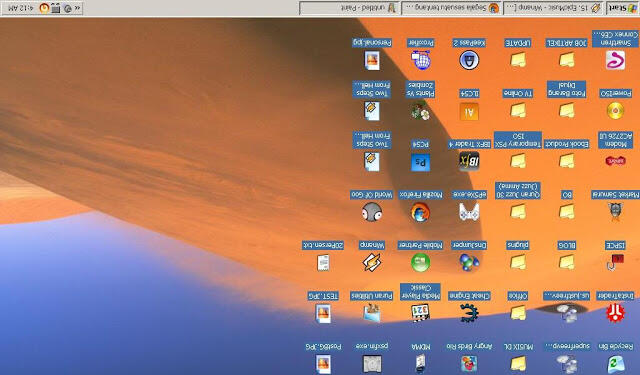Open the Office folder
640x375 pixels.
[518, 313]
